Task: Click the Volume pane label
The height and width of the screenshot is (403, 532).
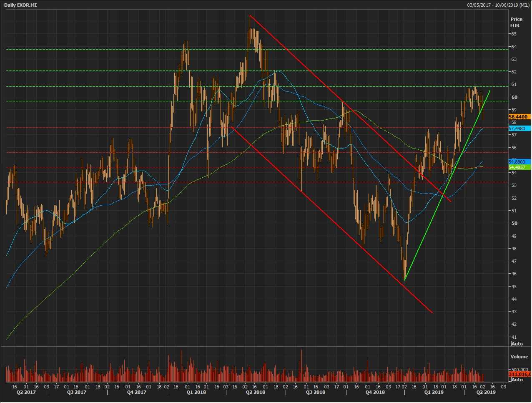Action: point(519,357)
